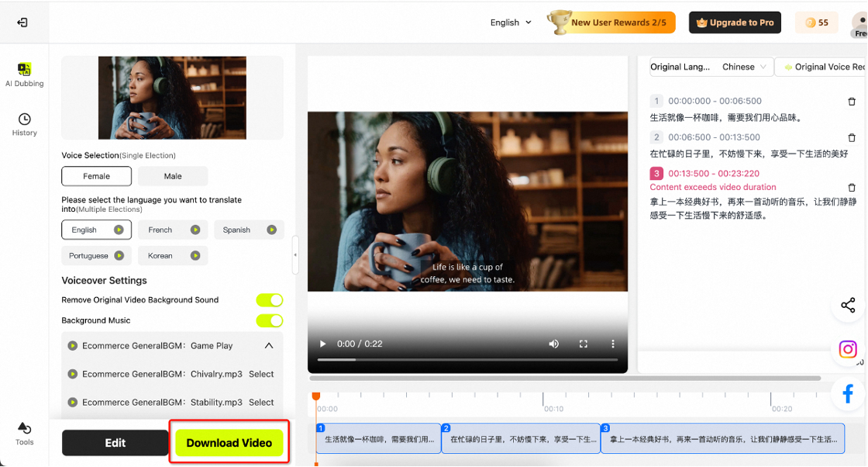Click the video progress bar

click(x=467, y=360)
